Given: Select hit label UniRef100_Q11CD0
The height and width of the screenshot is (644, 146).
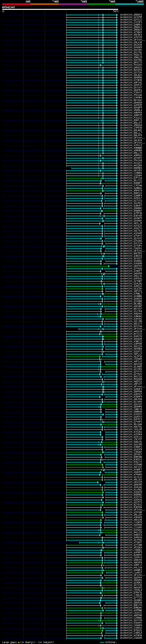Looking at the screenshot, I should [131, 289].
